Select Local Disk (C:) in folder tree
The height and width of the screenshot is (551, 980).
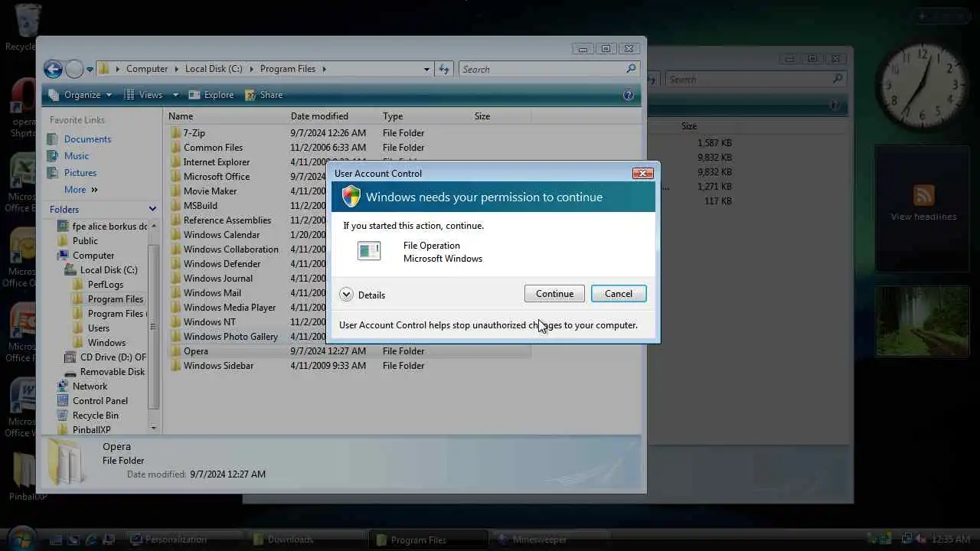pos(109,270)
